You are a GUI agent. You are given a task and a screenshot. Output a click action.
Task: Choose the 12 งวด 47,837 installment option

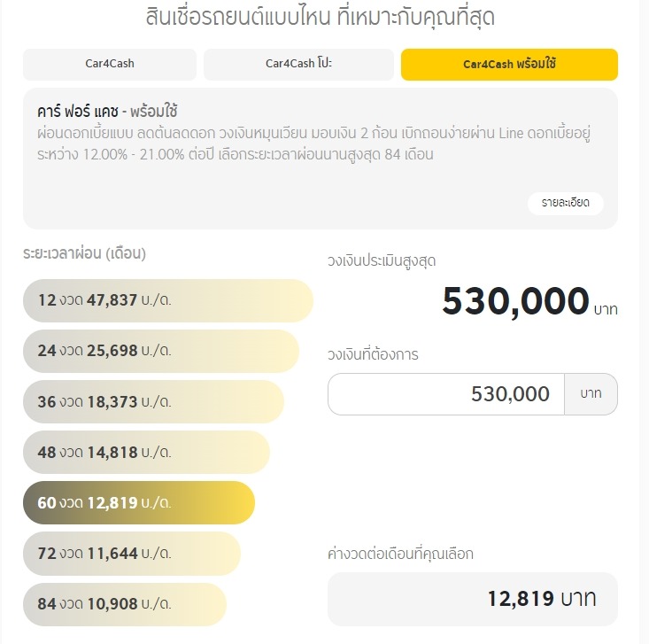[x=168, y=300]
